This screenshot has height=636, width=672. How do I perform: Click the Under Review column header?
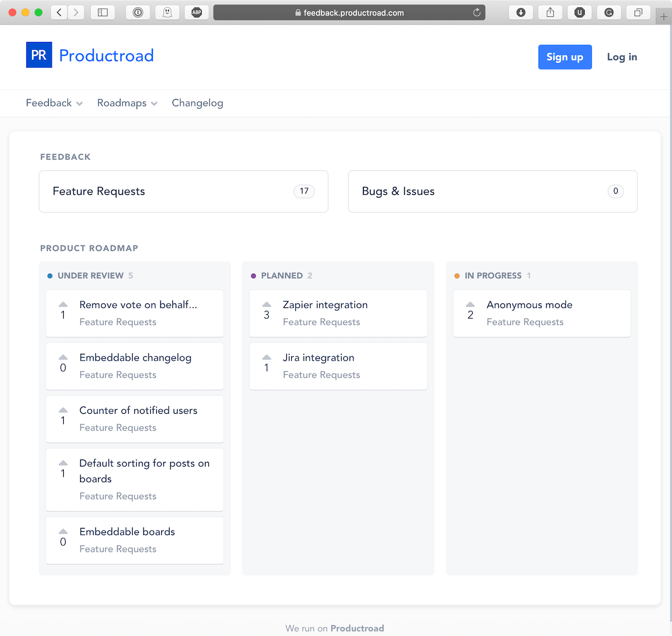(x=90, y=275)
